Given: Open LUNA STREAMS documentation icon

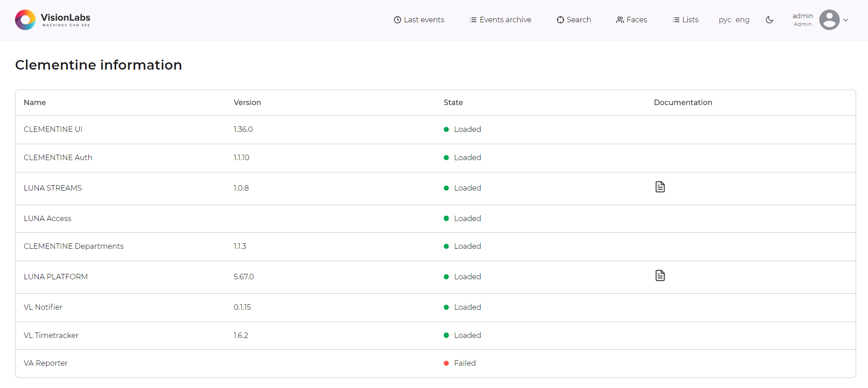Looking at the screenshot, I should pyautogui.click(x=660, y=187).
